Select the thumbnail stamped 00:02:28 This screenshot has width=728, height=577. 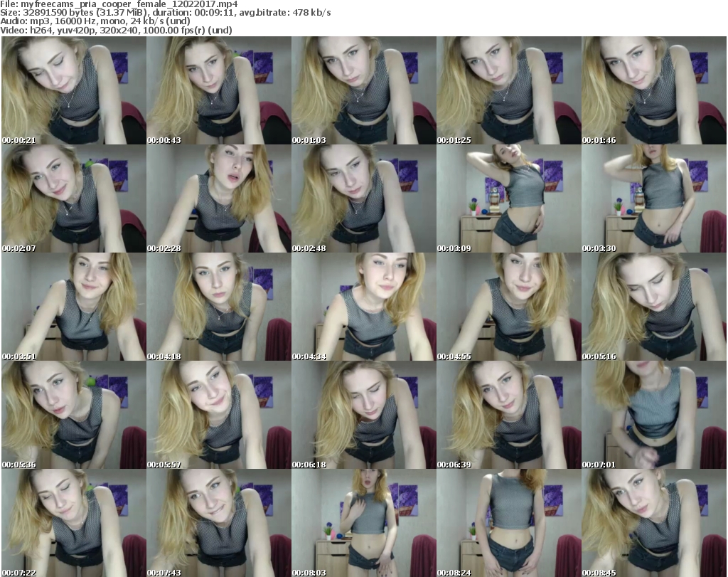pos(219,198)
